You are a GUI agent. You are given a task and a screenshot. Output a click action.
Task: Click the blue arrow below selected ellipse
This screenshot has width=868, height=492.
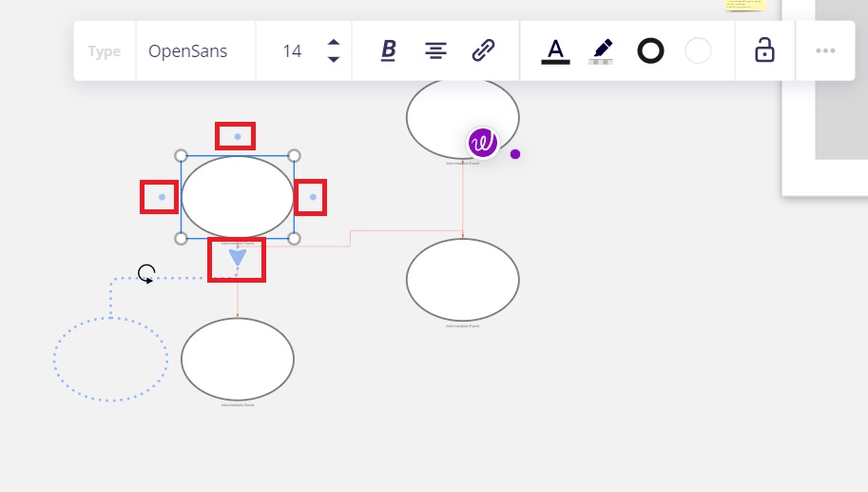point(238,258)
